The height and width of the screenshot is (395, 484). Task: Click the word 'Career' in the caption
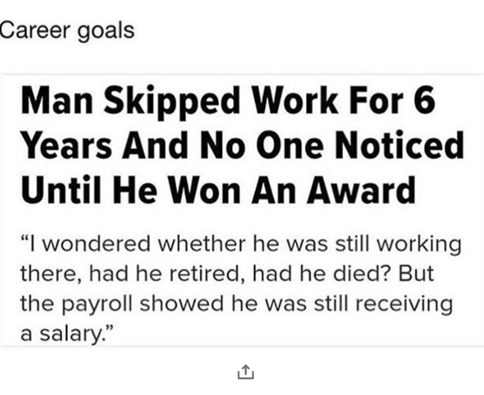click(35, 30)
